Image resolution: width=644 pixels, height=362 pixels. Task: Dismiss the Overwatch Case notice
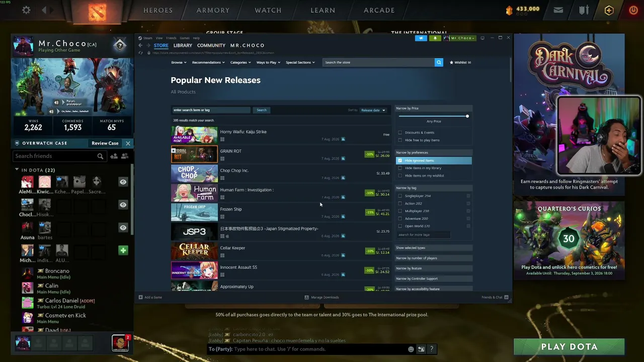(128, 143)
